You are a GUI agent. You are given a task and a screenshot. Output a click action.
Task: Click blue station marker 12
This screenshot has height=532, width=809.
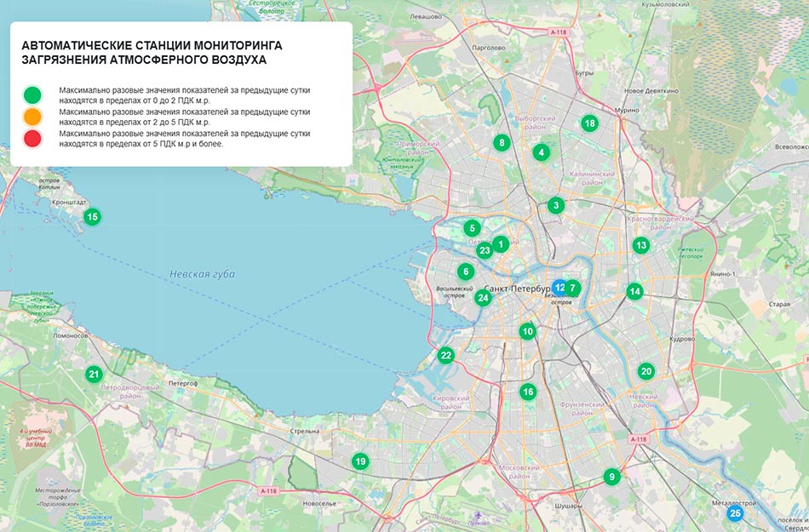click(559, 288)
